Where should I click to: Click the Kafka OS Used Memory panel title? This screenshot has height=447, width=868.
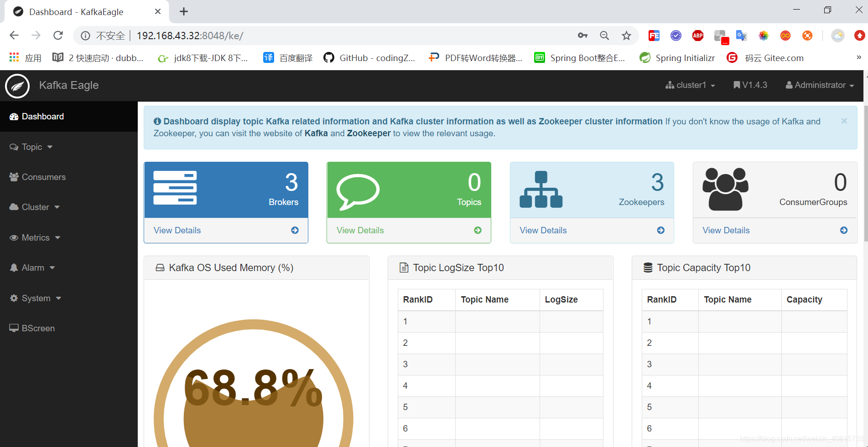[231, 268]
